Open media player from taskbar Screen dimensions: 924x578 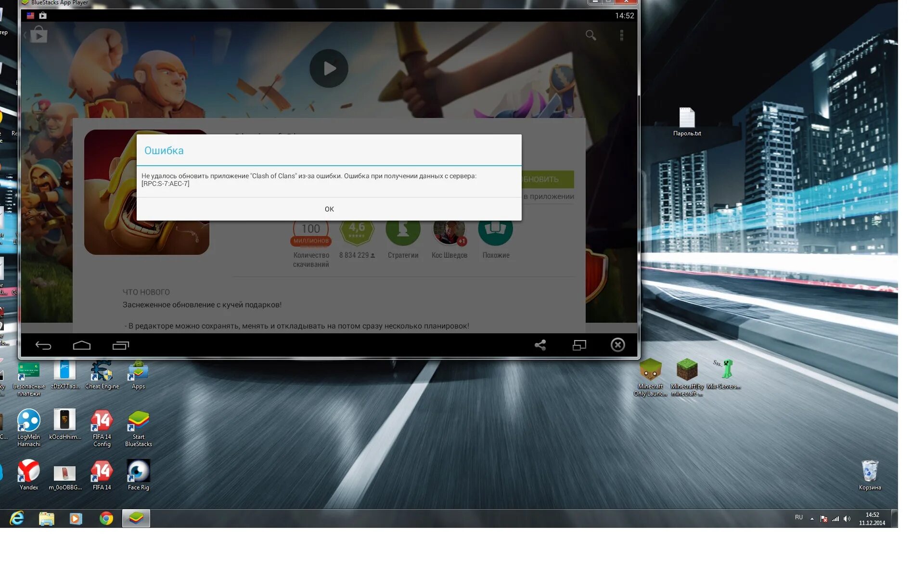[x=76, y=518]
